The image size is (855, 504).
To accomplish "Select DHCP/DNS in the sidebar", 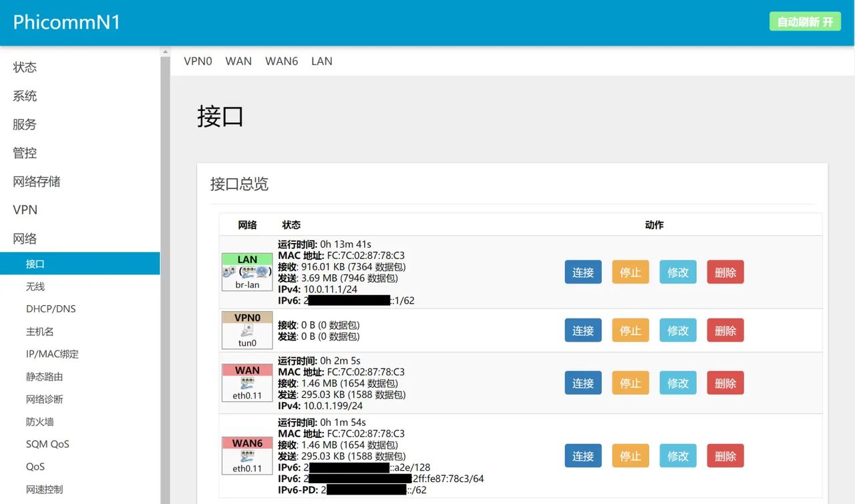I will [51, 308].
